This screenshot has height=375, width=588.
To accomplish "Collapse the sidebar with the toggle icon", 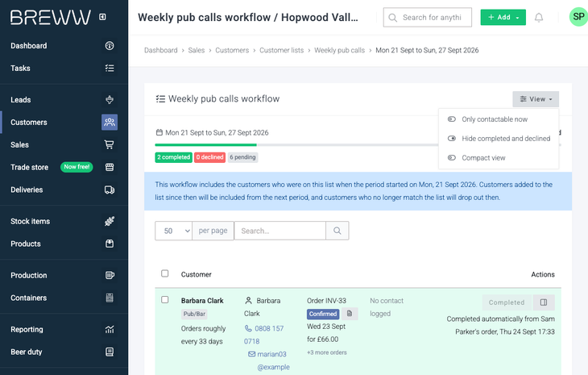I will (x=102, y=17).
